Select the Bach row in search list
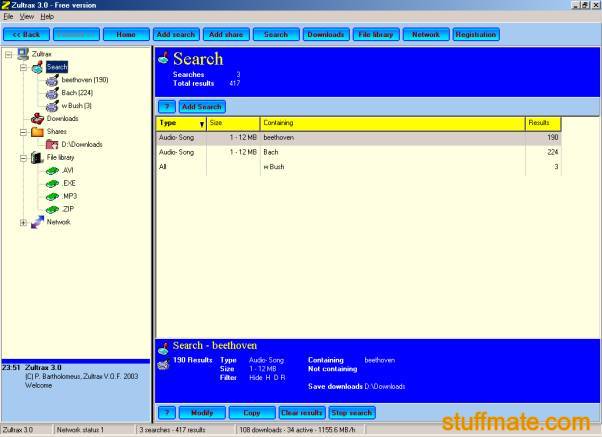 point(359,152)
